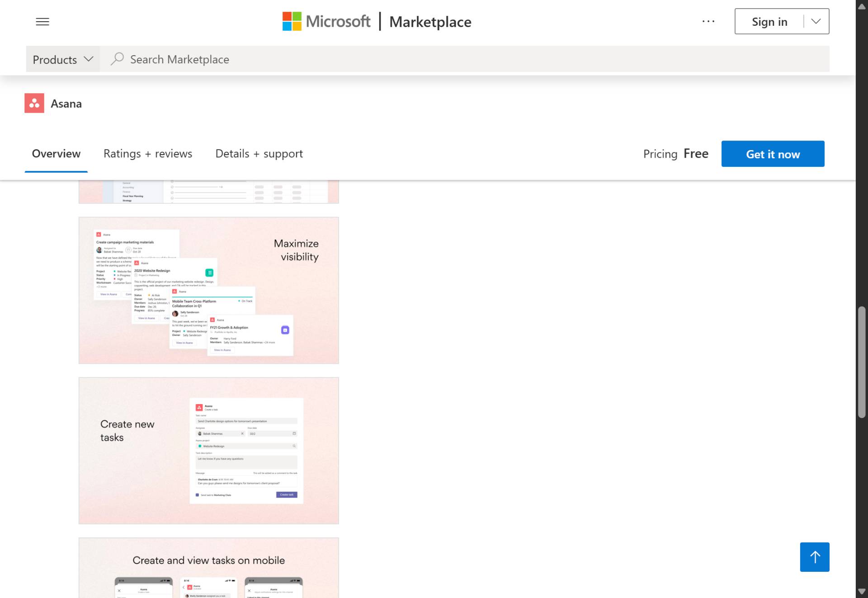Open the Maximize visibility screenshot
This screenshot has height=598, width=868.
point(209,290)
